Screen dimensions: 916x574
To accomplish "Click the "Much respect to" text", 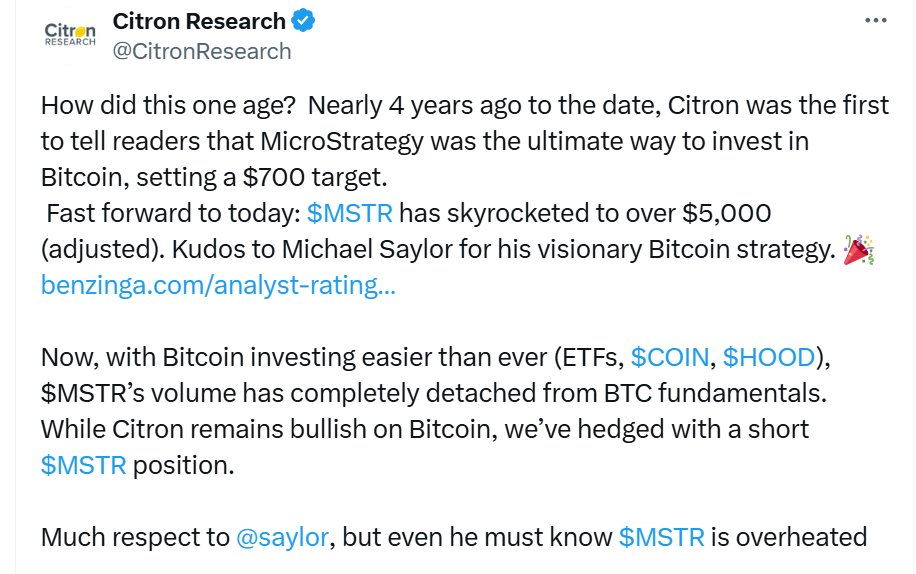I will tap(134, 537).
